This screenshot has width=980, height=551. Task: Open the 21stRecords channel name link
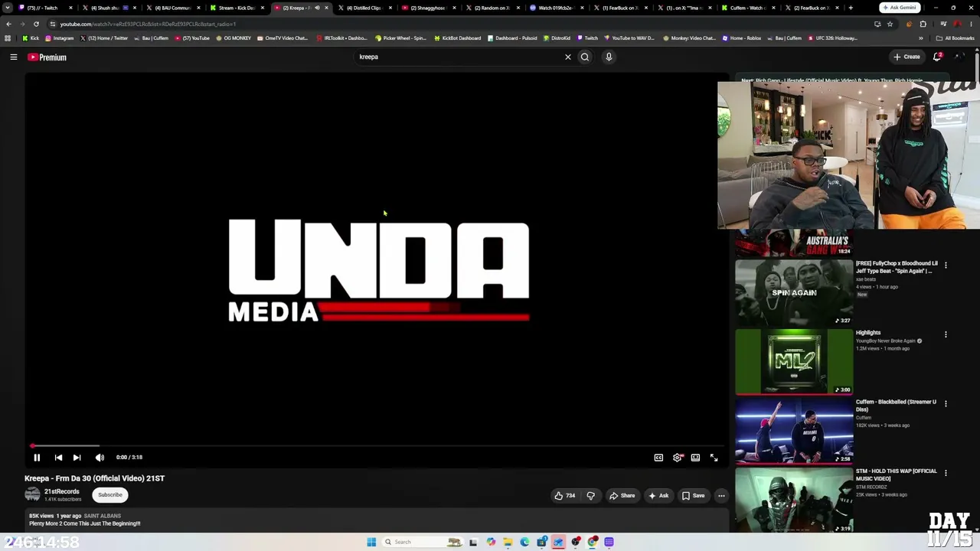pyautogui.click(x=62, y=491)
